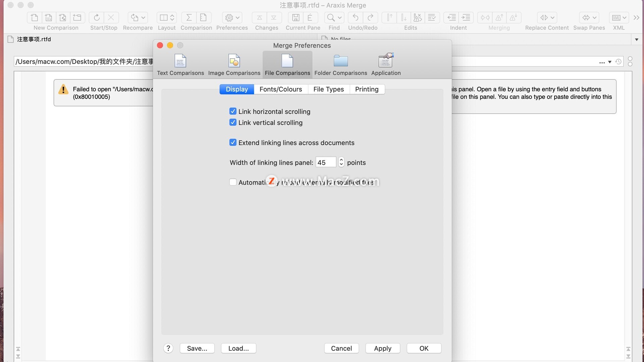Click the Save... button
Image resolution: width=644 pixels, height=362 pixels.
click(x=197, y=348)
